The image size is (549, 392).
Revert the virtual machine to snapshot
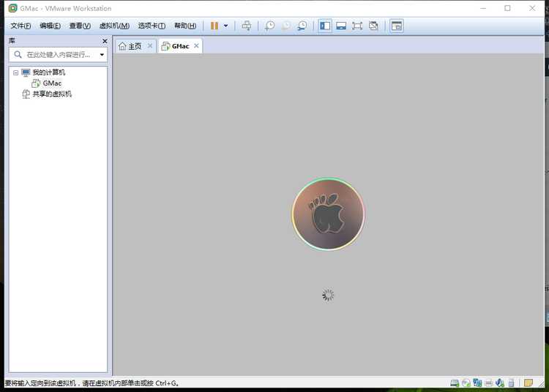tap(286, 26)
